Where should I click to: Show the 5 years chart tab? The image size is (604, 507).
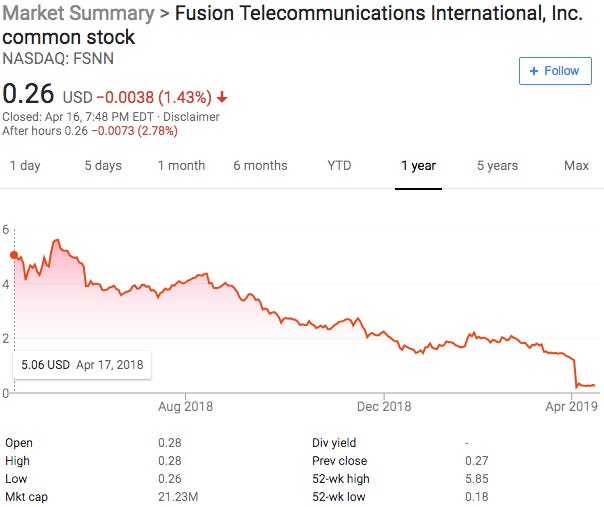[x=497, y=166]
